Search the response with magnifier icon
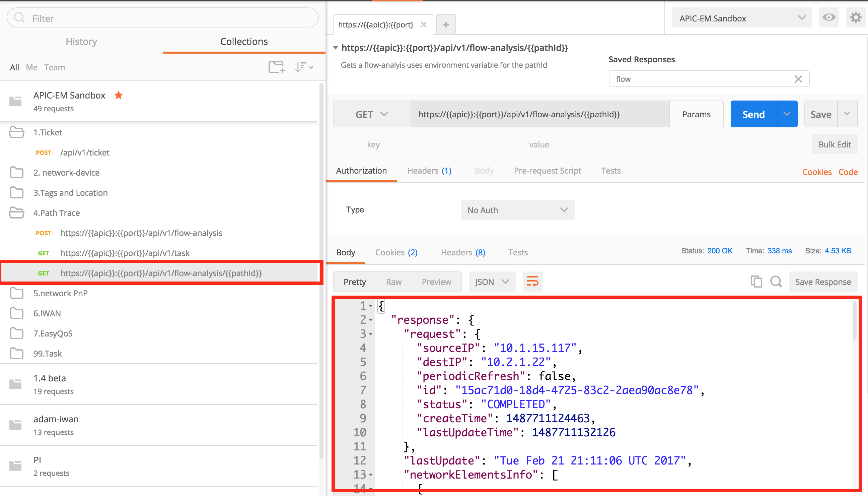The width and height of the screenshot is (868, 496). (776, 282)
